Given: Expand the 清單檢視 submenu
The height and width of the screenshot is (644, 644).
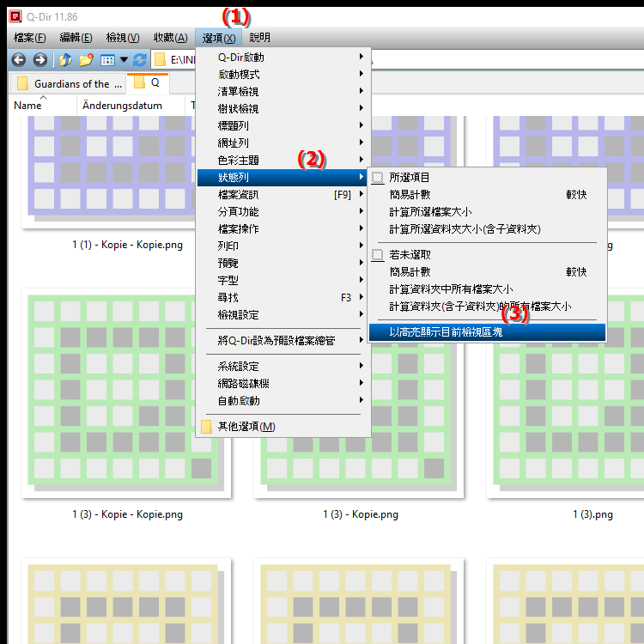Looking at the screenshot, I should pos(283,92).
